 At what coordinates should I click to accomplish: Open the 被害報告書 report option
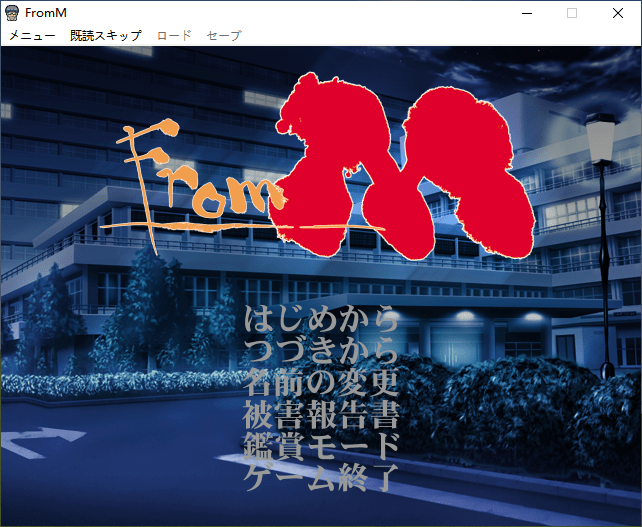321,413
